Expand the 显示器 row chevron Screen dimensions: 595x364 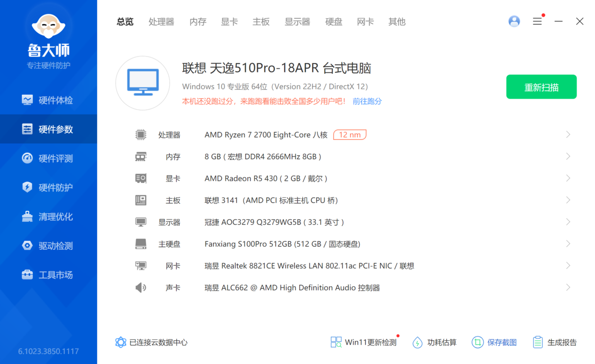coord(568,222)
